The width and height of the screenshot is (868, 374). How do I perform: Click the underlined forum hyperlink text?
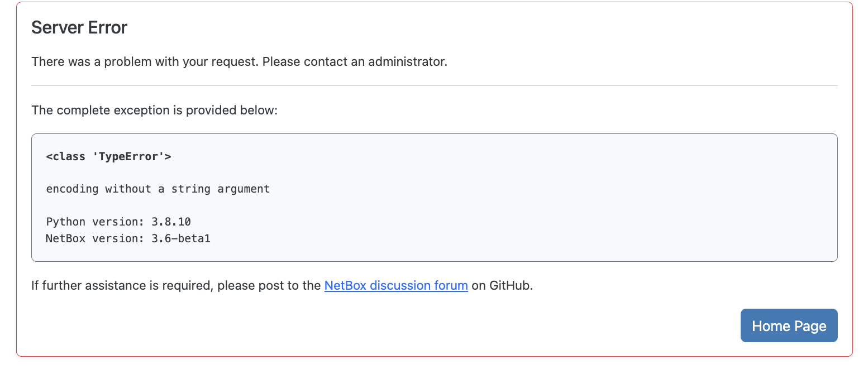(396, 285)
